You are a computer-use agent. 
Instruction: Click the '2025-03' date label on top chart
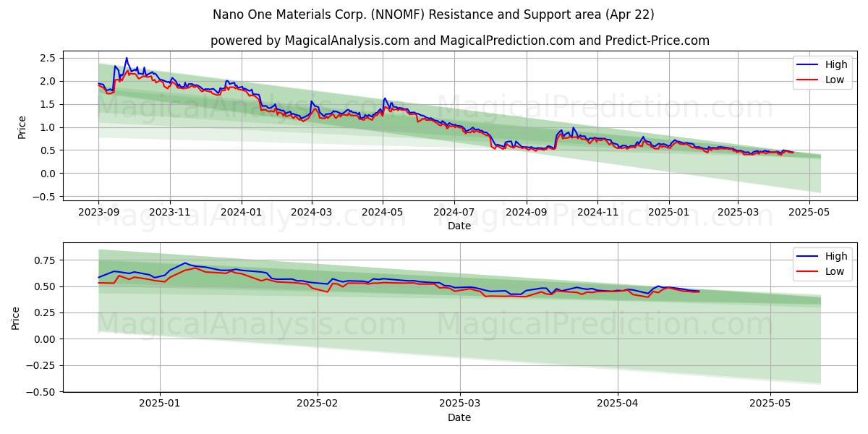coord(738,212)
